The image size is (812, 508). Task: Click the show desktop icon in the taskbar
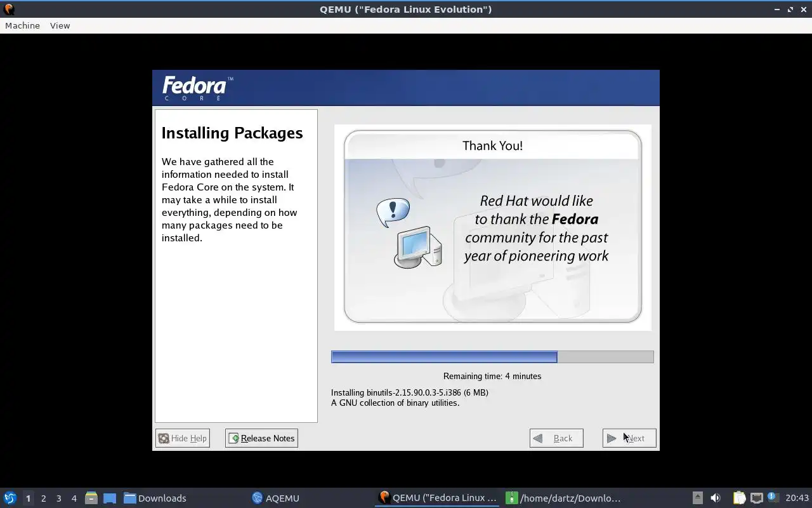(110, 498)
